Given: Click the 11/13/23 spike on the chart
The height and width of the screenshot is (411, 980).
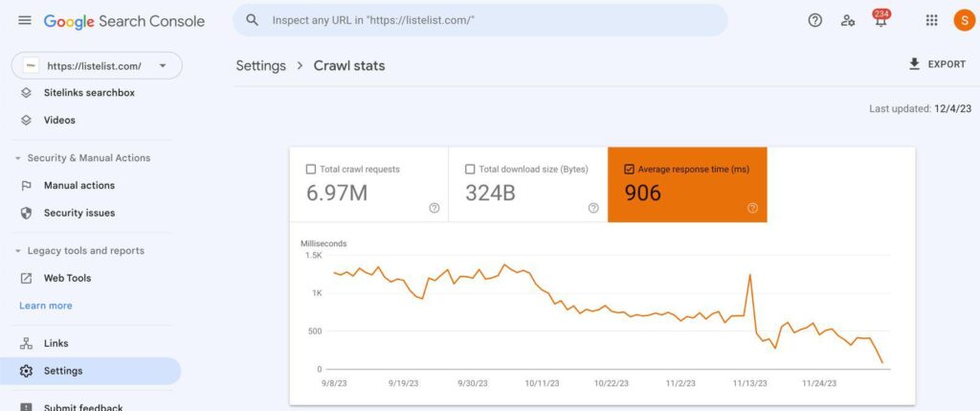Looking at the screenshot, I should point(749,275).
